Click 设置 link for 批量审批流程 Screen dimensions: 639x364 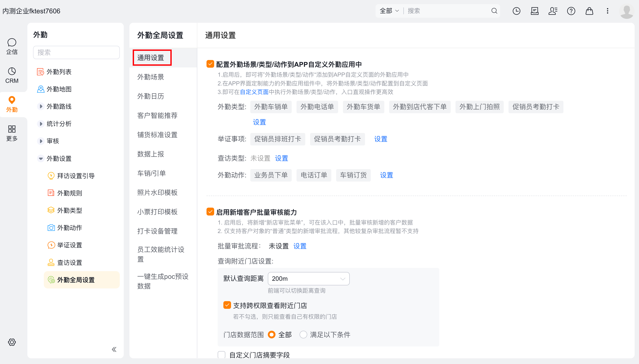[300, 246]
